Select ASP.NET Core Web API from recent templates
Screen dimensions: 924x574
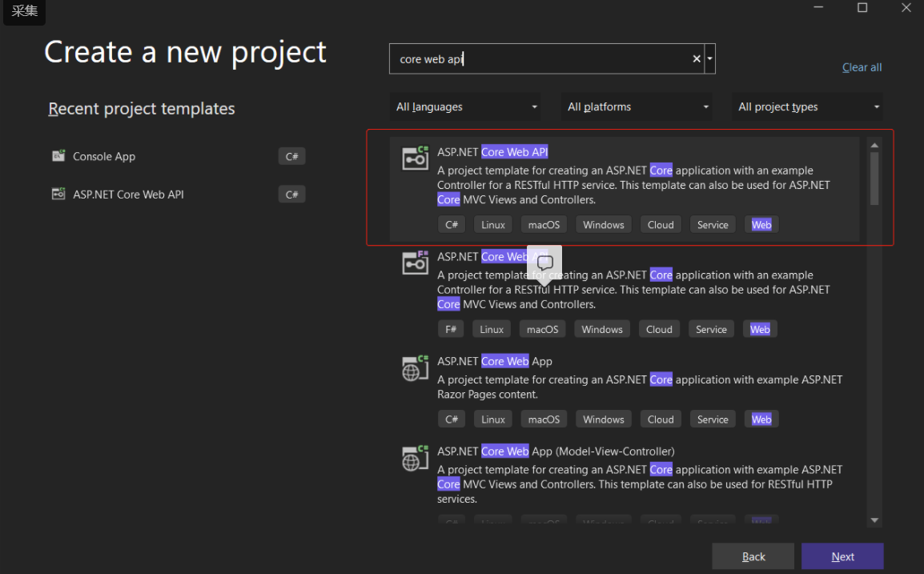128,195
